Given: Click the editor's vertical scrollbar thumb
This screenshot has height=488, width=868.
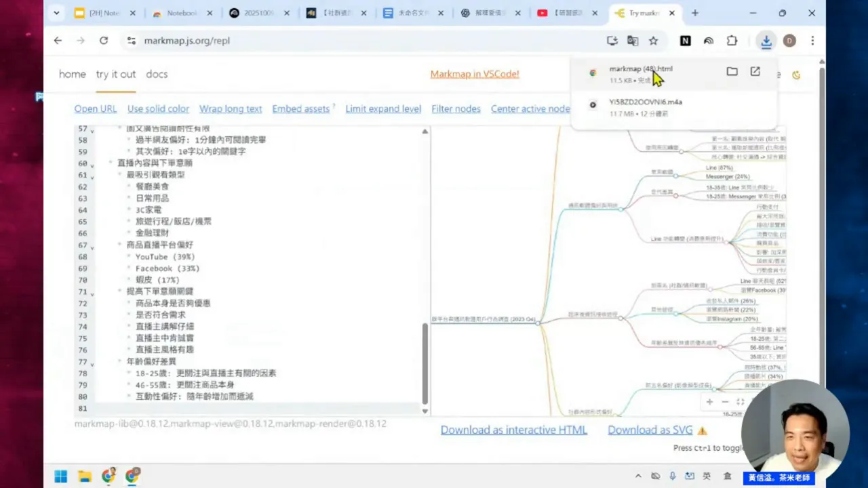Looking at the screenshot, I should click(x=425, y=364).
